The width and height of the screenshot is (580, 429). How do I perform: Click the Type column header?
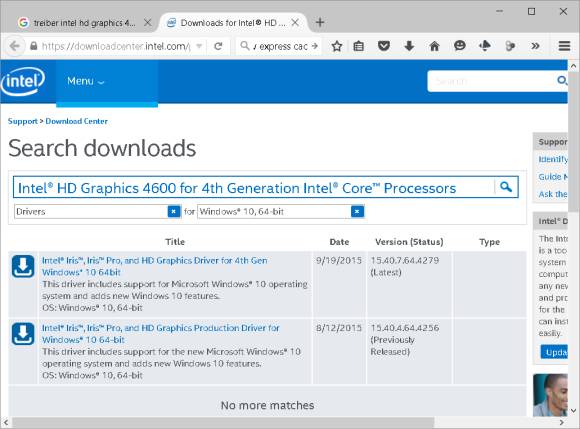(489, 242)
